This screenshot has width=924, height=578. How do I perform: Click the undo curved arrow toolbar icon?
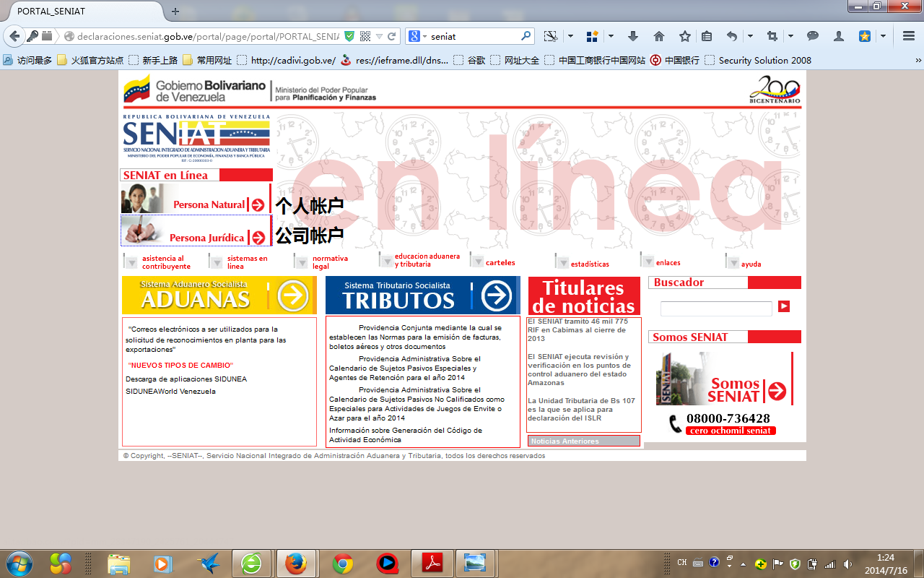click(732, 36)
